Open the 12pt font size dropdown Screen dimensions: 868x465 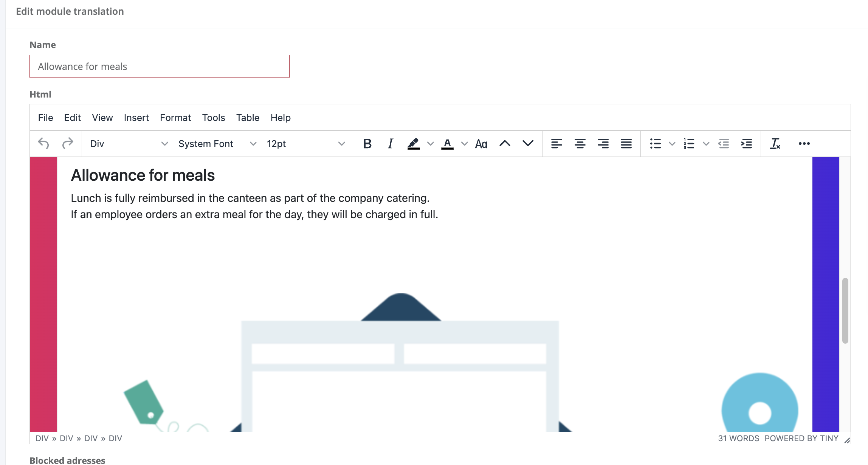click(305, 144)
